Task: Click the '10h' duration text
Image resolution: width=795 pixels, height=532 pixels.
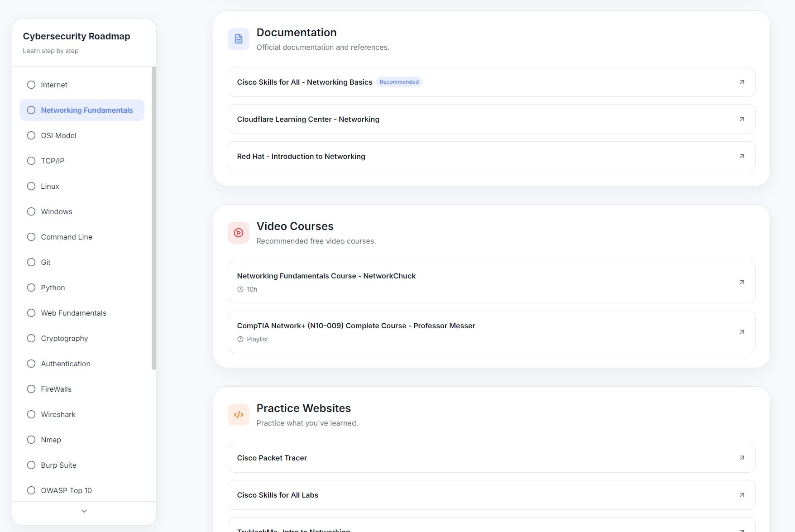Action: (252, 289)
